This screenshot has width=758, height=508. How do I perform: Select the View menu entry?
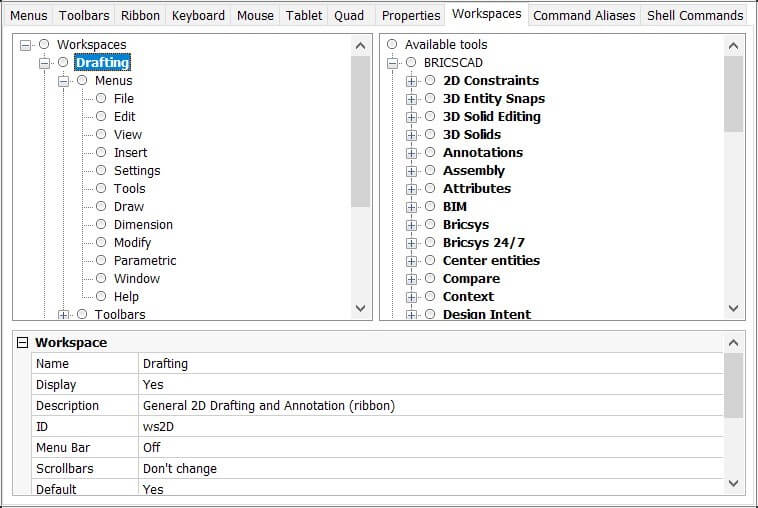coord(128,134)
